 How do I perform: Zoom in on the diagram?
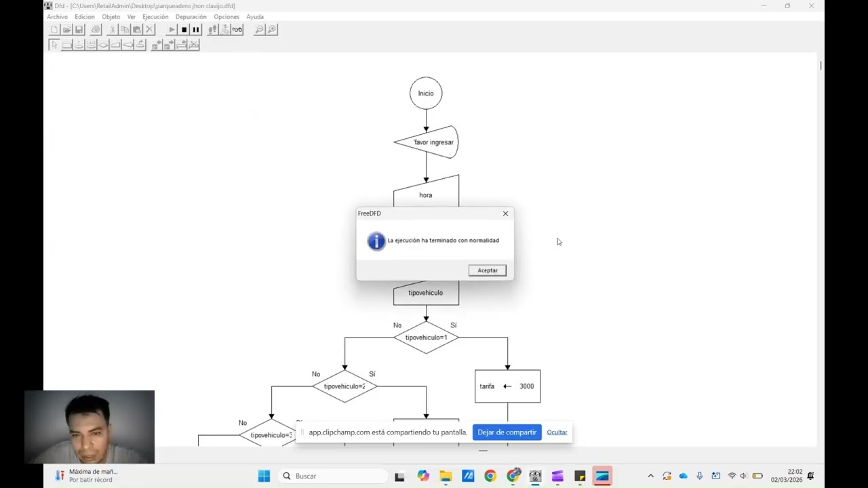[272, 29]
